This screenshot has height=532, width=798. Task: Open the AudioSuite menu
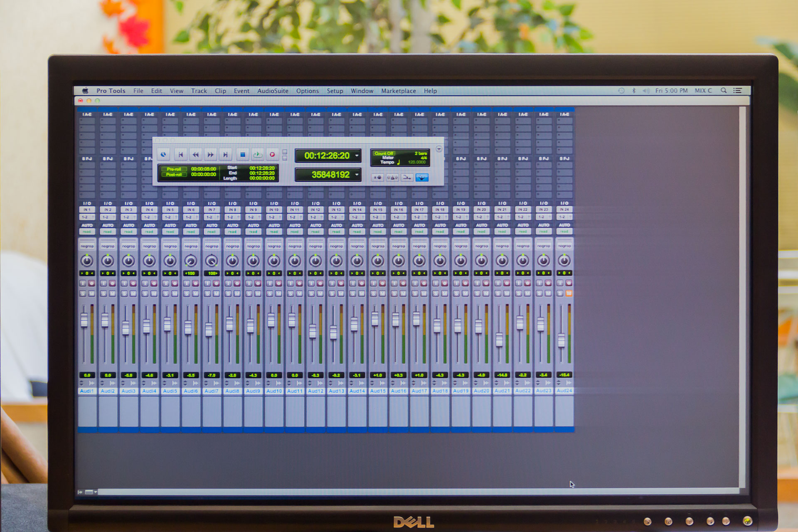273,91
